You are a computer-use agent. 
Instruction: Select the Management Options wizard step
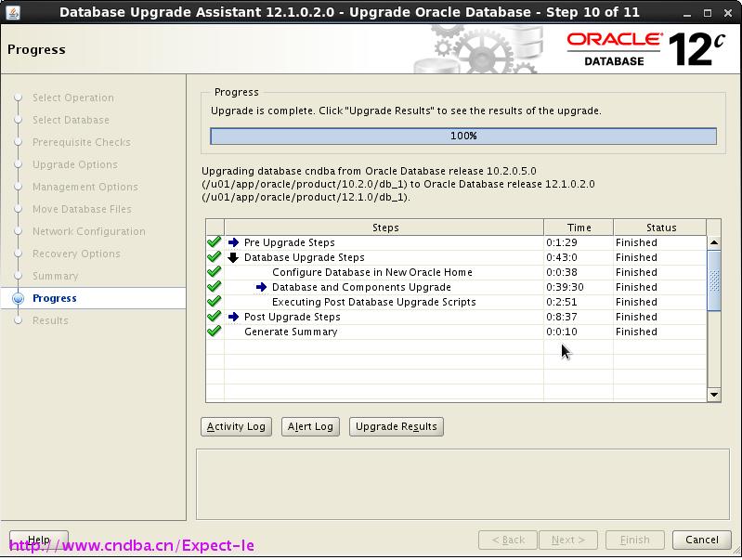point(85,187)
